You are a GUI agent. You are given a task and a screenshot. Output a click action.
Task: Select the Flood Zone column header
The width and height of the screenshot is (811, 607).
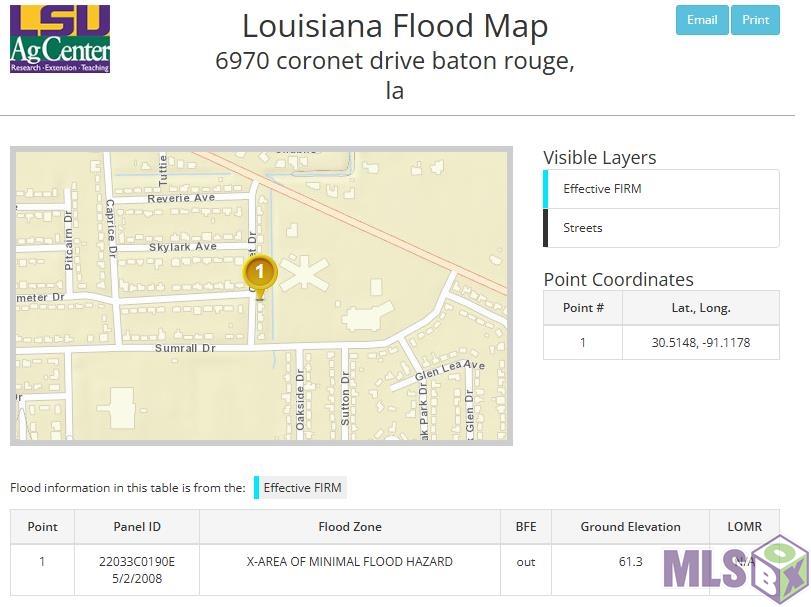(349, 527)
